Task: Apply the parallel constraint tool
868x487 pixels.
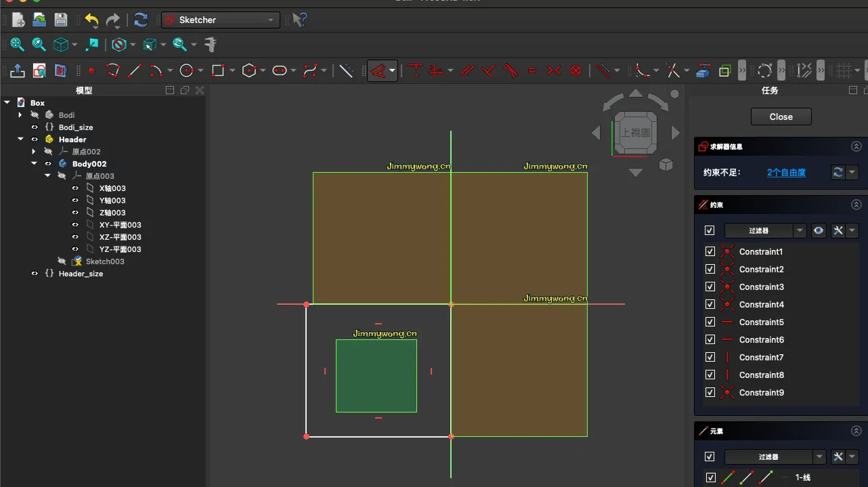Action: [466, 70]
